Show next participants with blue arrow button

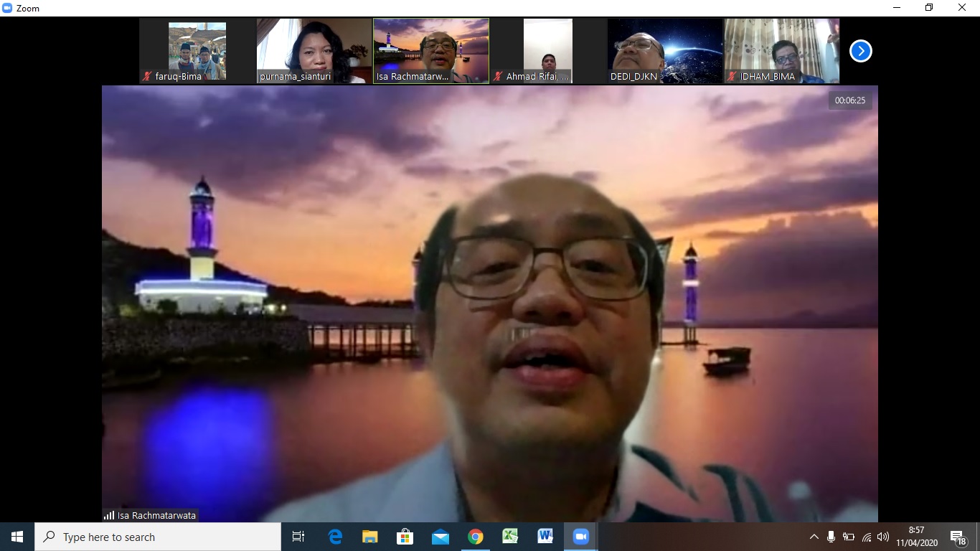point(860,51)
